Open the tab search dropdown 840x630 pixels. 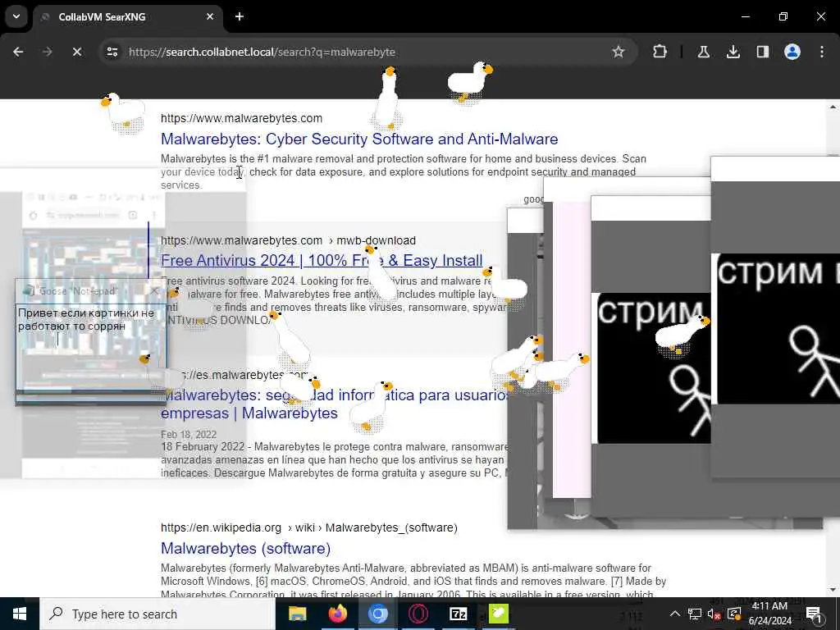16,16
